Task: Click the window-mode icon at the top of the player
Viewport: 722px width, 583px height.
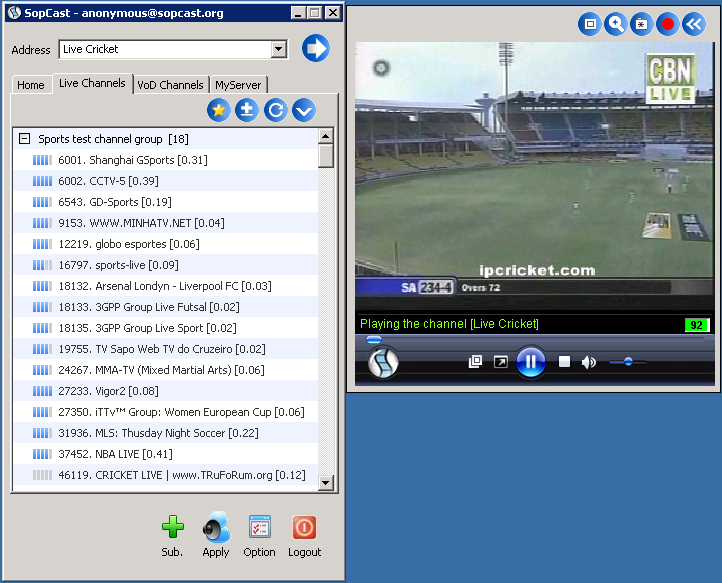Action: pyautogui.click(x=589, y=23)
